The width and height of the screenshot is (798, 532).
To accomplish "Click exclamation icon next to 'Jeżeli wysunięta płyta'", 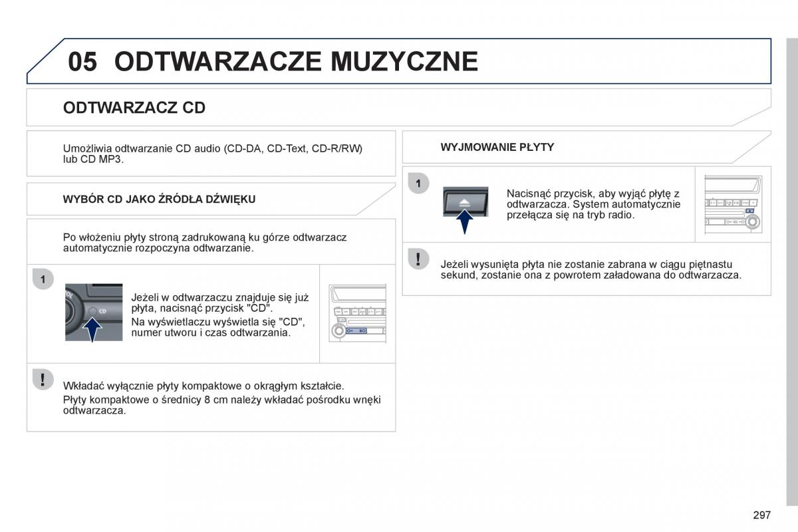I will (418, 259).
